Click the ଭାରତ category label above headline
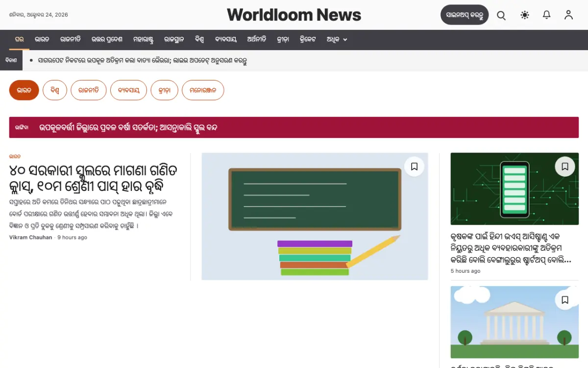Viewport: 588px width, 368px height. 15,157
